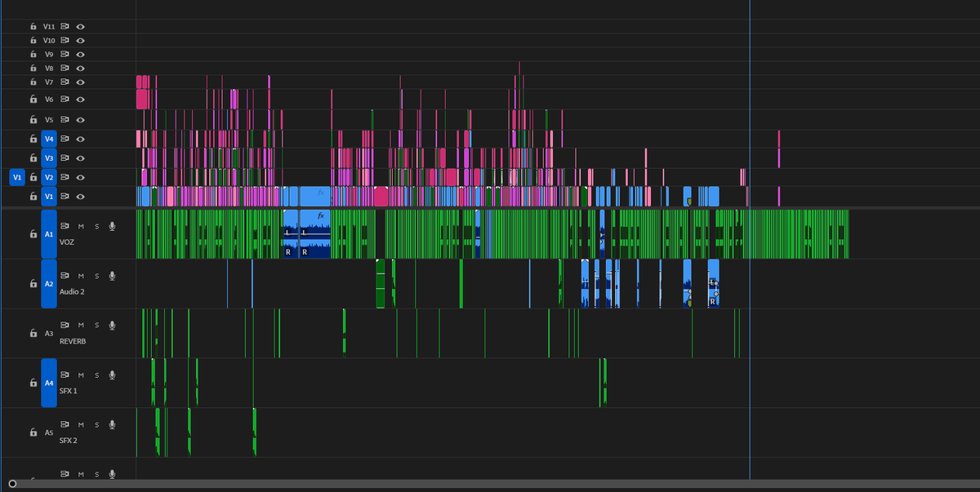980x492 pixels.
Task: Solo the REVERB track
Action: [97, 326]
